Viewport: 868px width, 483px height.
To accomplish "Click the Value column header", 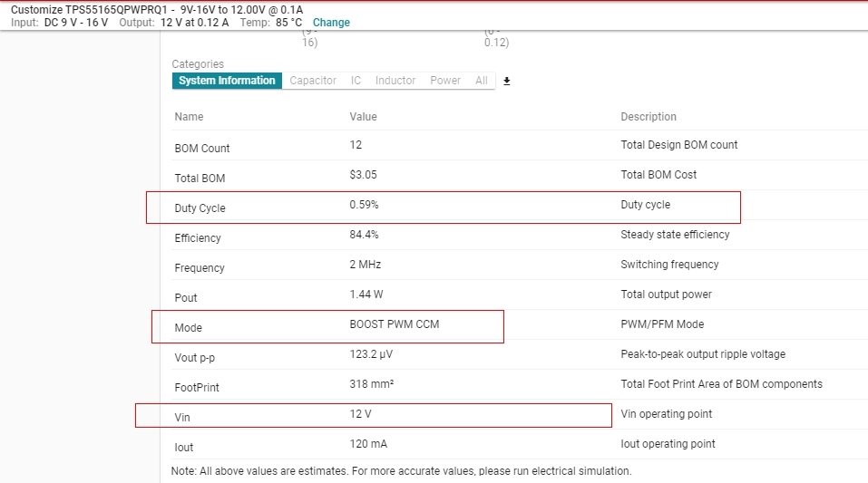I will (363, 117).
